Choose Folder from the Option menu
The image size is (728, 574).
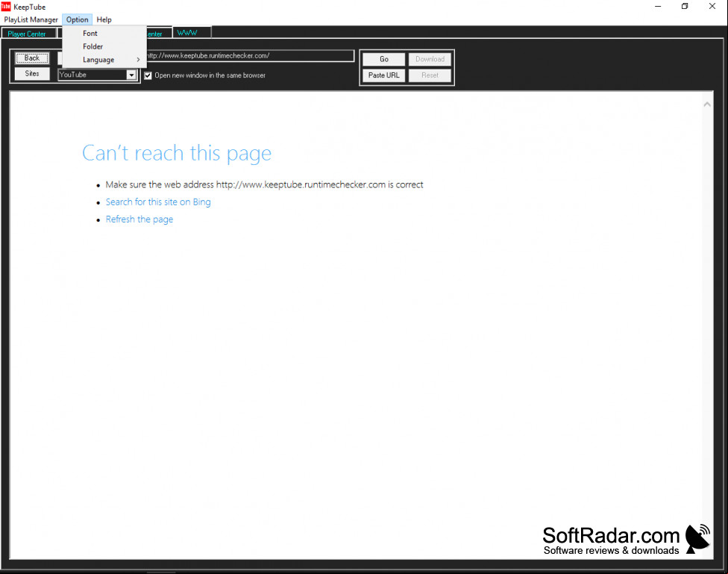[104, 46]
